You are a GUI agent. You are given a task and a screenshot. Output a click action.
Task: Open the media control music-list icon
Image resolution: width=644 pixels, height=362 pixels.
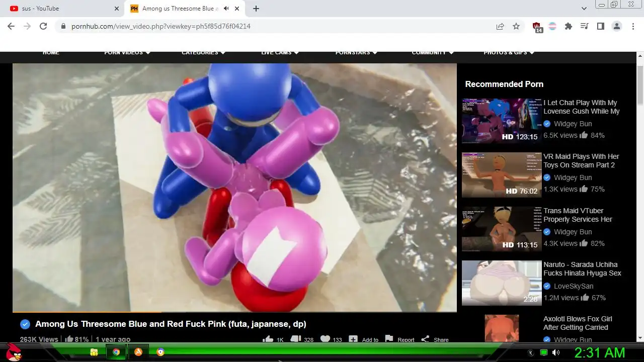(585, 26)
